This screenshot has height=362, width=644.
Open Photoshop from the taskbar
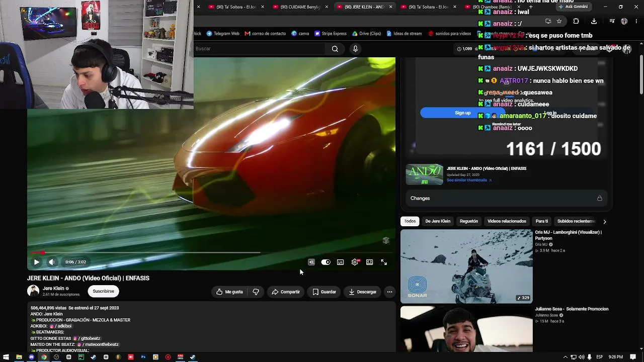143,357
